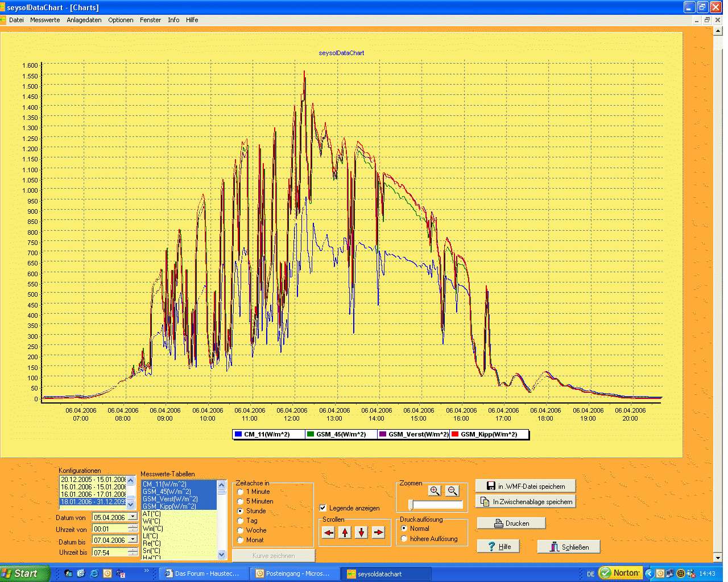Click the zoom out magnifier icon
The width and height of the screenshot is (728, 582).
[x=452, y=490]
